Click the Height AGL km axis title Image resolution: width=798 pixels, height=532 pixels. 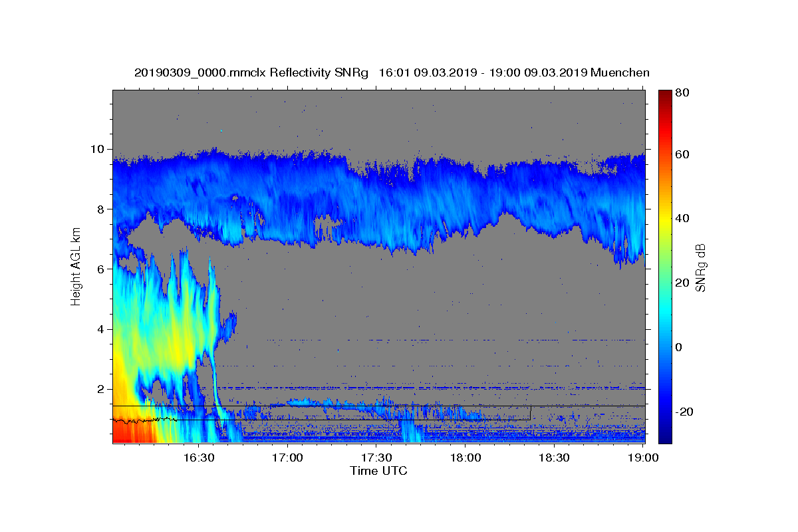pos(76,266)
